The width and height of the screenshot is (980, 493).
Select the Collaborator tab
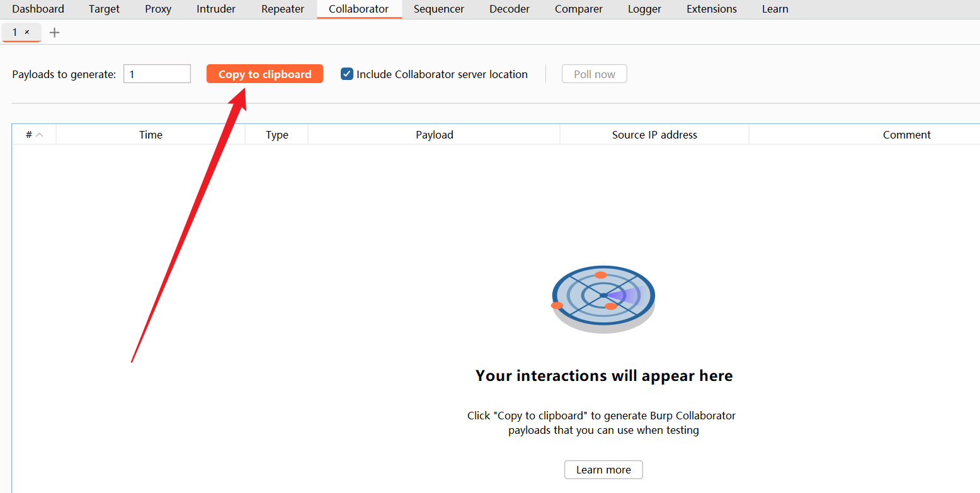[359, 9]
